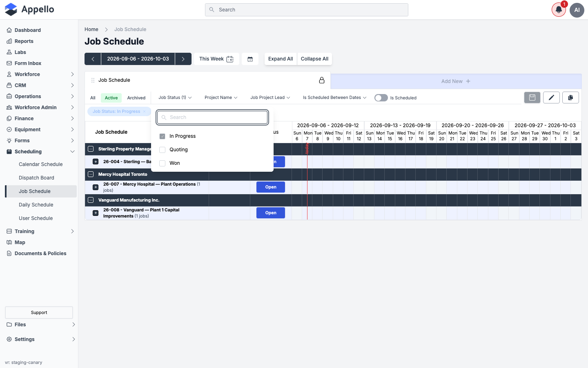Click the lock icon on Job Schedule tab
Viewport: 588px width, 368px height.
tap(322, 80)
